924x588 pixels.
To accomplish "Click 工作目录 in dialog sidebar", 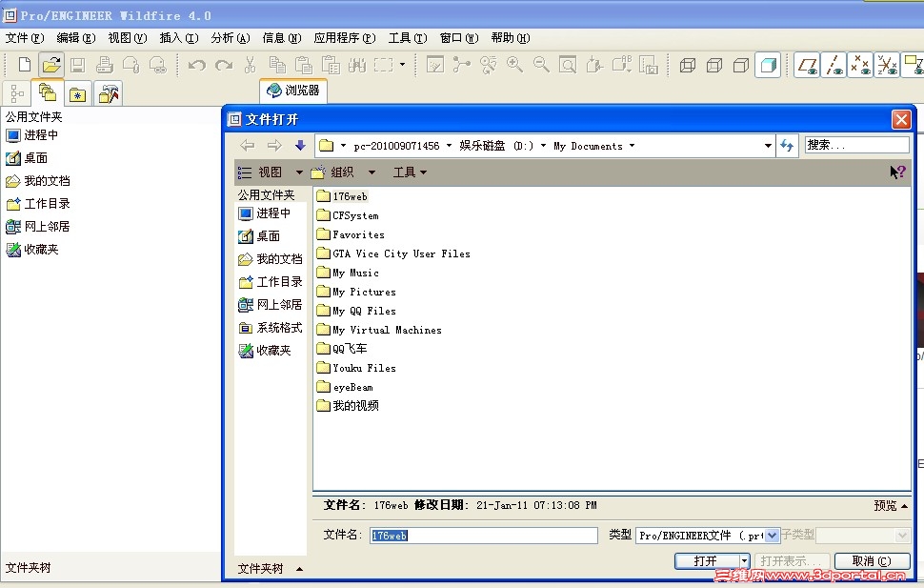I will [271, 282].
